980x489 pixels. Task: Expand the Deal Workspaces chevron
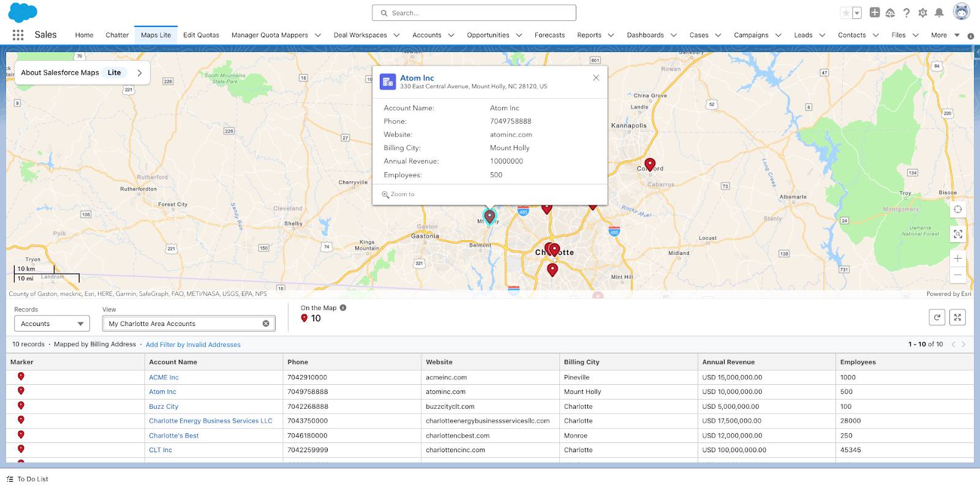point(396,35)
